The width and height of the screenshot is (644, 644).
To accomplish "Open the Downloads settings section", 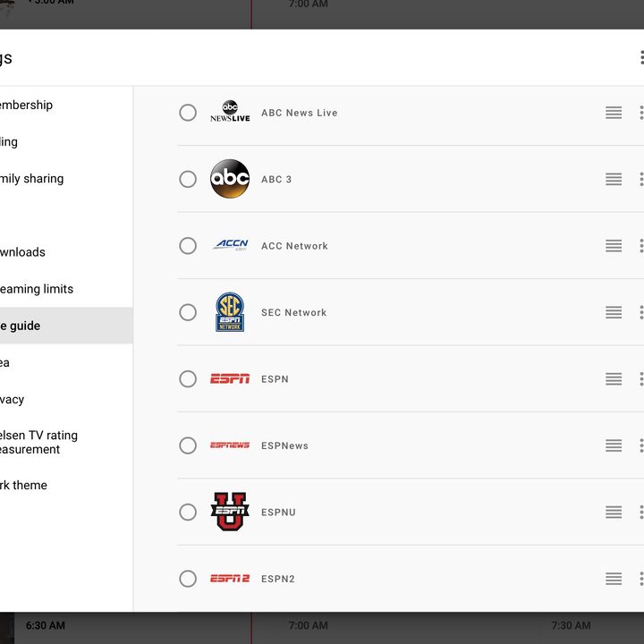I will (66, 252).
